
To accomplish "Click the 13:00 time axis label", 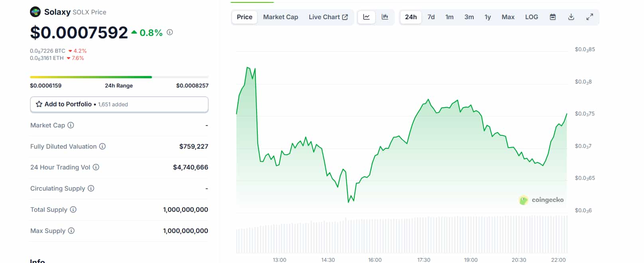I will point(280,260).
